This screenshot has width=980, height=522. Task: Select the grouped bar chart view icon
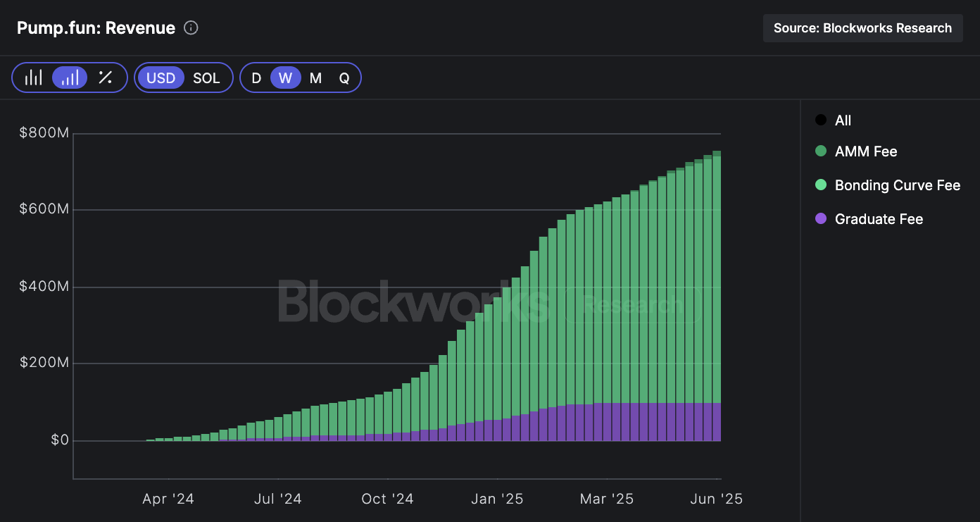point(34,77)
